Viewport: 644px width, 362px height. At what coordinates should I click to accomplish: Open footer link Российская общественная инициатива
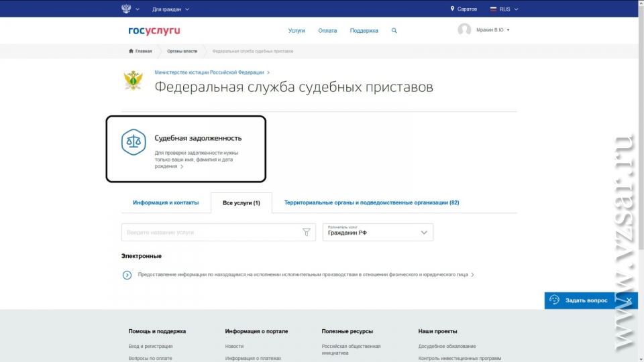click(351, 350)
